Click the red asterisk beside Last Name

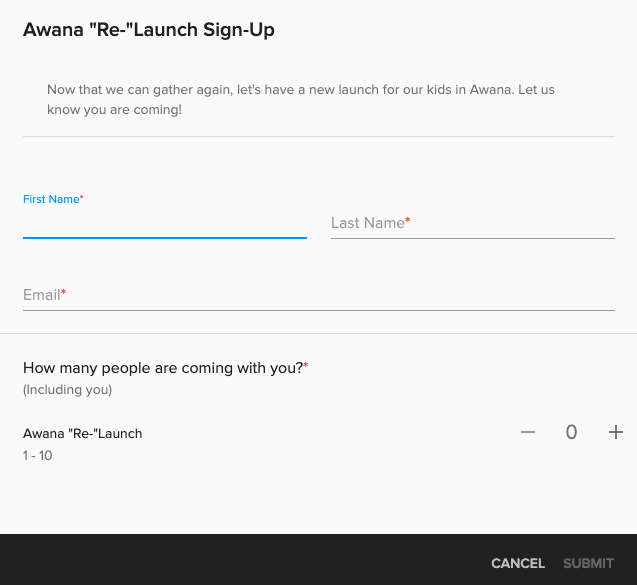click(408, 221)
